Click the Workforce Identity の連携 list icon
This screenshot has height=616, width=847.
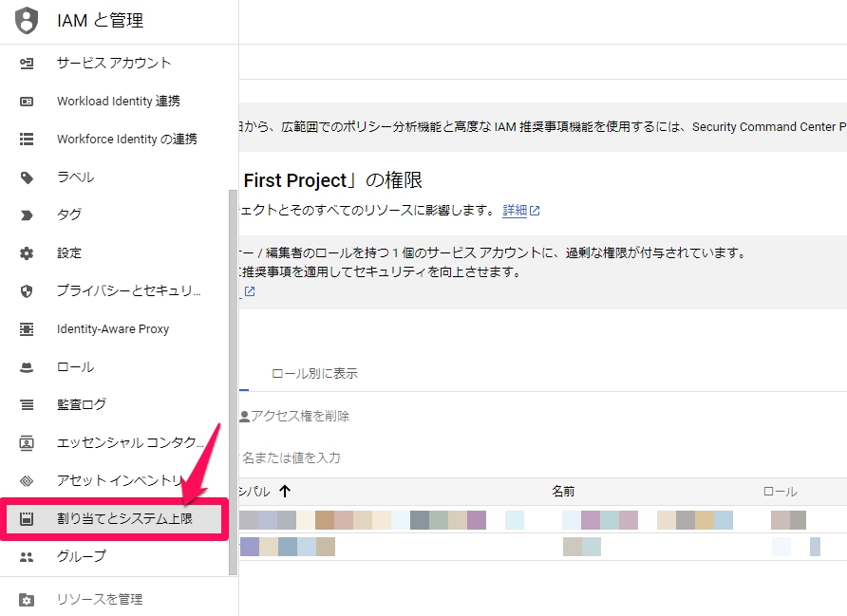[x=27, y=140]
